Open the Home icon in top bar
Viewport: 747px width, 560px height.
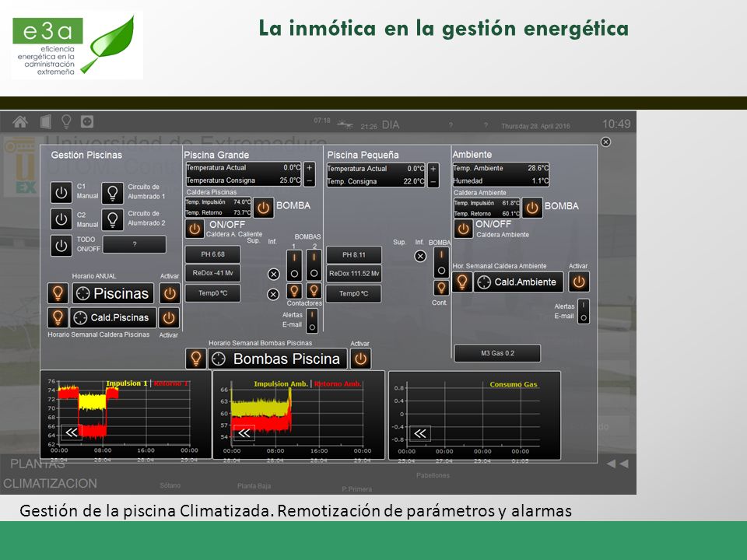pos(20,122)
